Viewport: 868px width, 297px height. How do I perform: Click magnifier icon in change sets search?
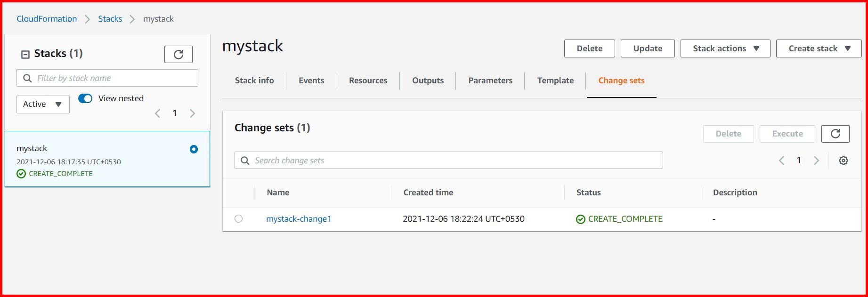[245, 161]
